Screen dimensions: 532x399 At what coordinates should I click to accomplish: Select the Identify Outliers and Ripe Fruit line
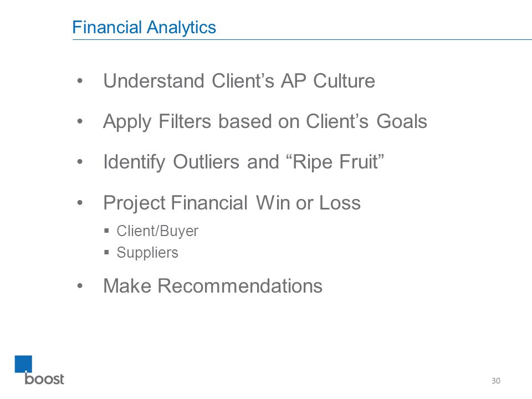pos(244,162)
